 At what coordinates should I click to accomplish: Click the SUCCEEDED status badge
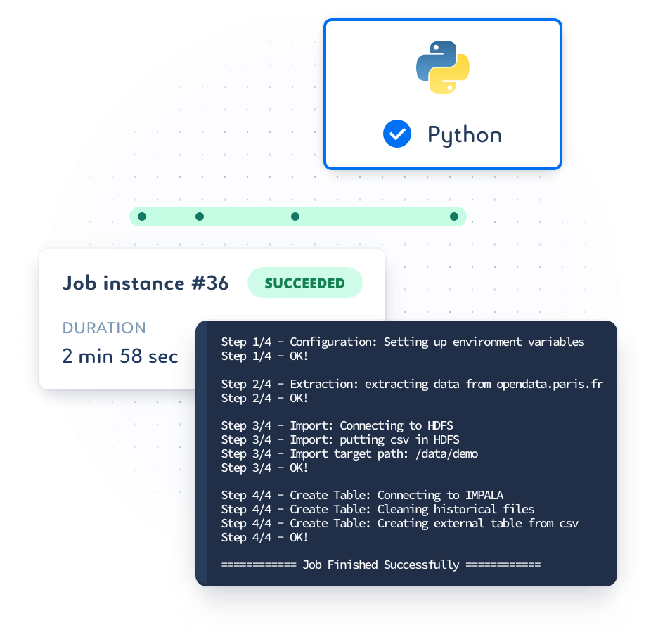305,283
